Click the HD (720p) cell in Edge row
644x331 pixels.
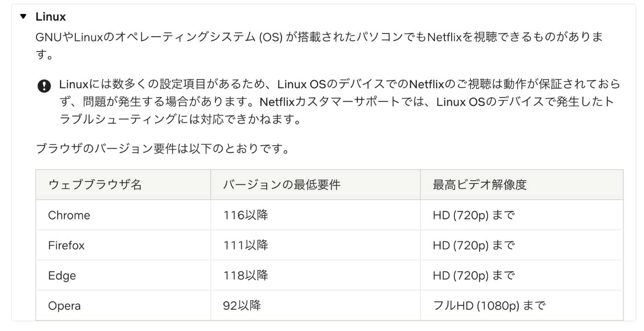point(473,276)
